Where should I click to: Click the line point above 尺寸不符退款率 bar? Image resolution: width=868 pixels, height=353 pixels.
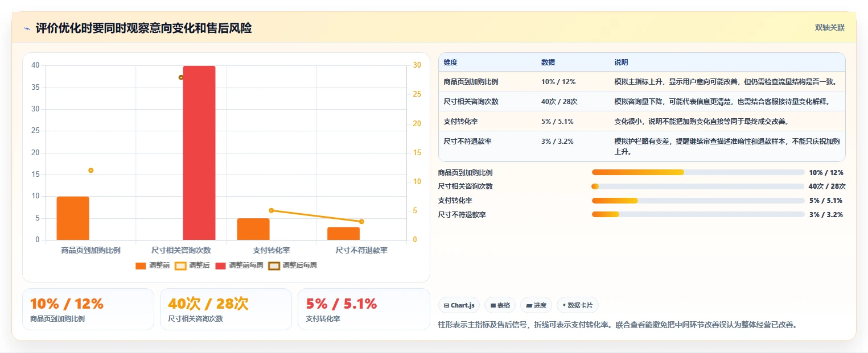(x=361, y=222)
